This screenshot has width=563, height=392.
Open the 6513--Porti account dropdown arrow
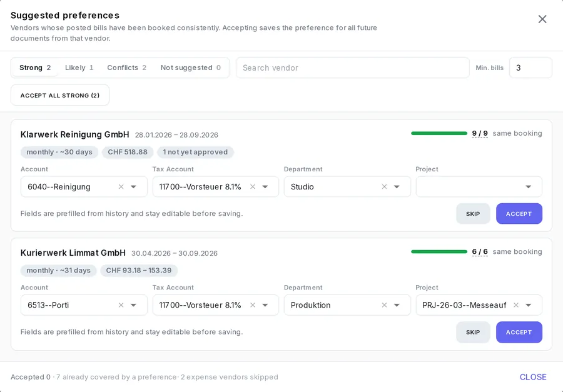point(134,305)
